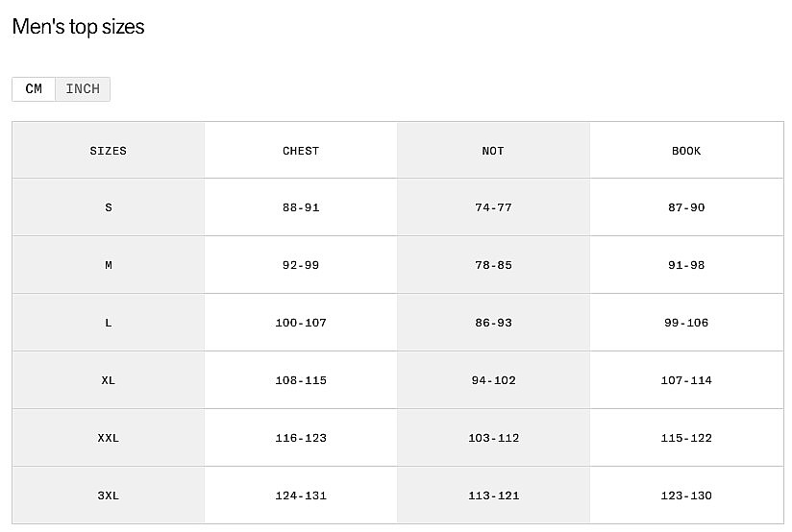Click the CHEST column header
This screenshot has height=532, width=792.
point(301,151)
